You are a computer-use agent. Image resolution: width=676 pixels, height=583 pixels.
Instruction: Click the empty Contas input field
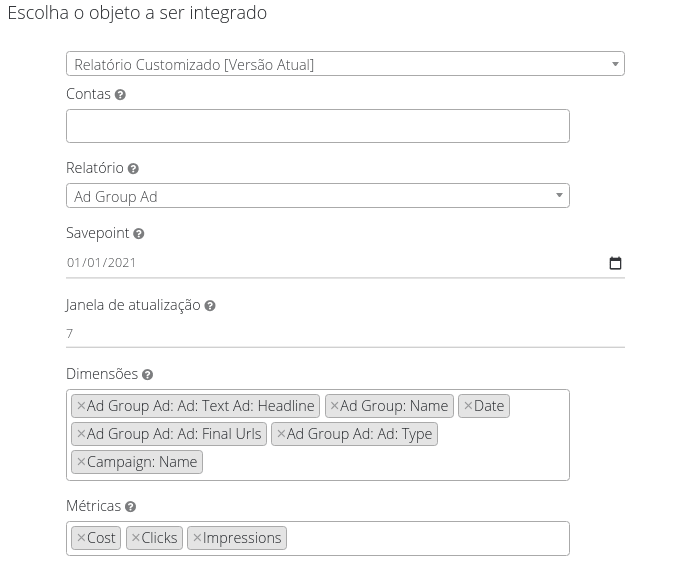point(317,126)
